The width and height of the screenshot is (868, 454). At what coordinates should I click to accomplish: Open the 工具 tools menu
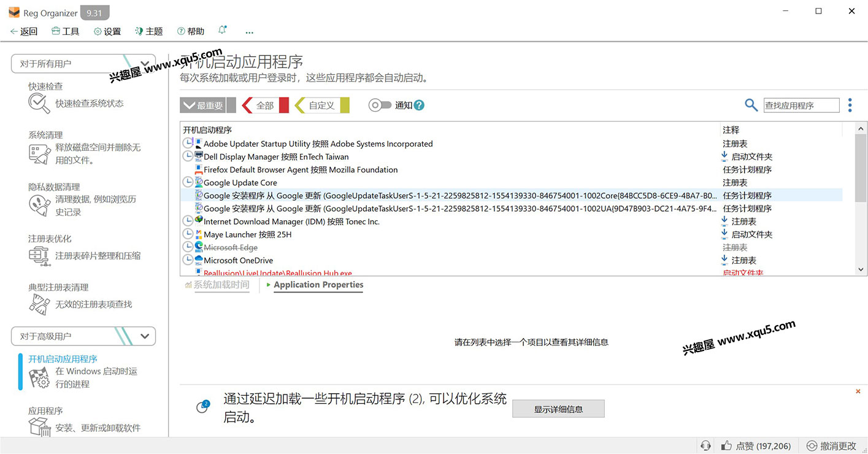click(66, 31)
